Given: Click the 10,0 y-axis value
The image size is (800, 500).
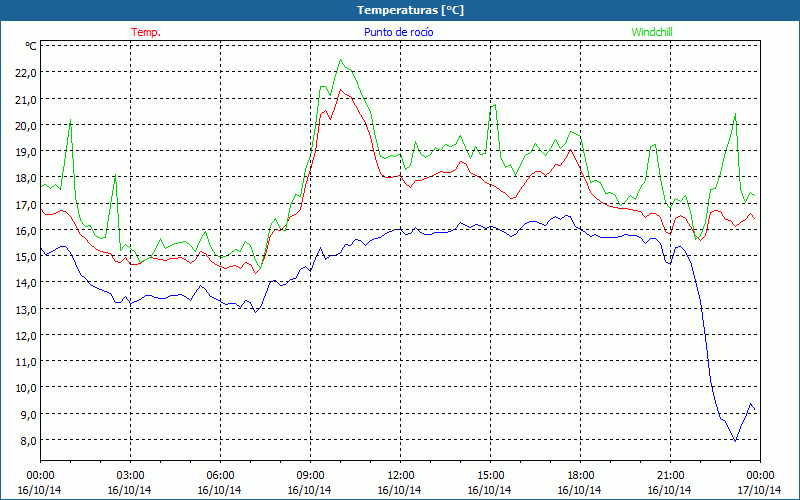Looking at the screenshot, I should pyautogui.click(x=26, y=388).
